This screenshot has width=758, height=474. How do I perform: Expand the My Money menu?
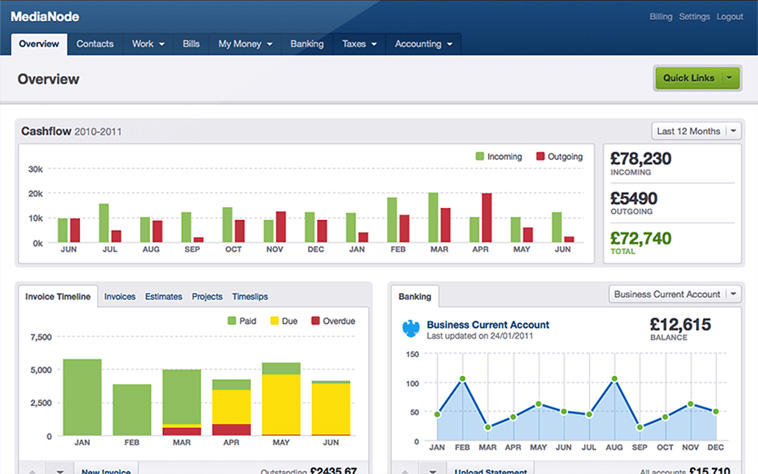pyautogui.click(x=245, y=44)
